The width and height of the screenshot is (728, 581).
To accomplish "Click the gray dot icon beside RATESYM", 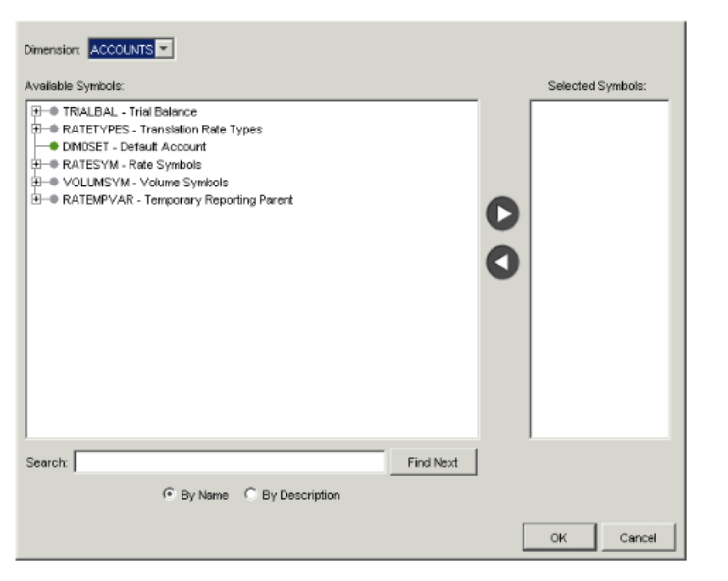I will click(x=53, y=165).
